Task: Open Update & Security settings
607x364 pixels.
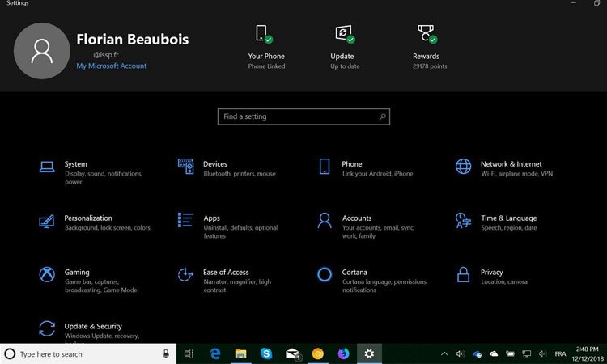Action: click(x=93, y=327)
